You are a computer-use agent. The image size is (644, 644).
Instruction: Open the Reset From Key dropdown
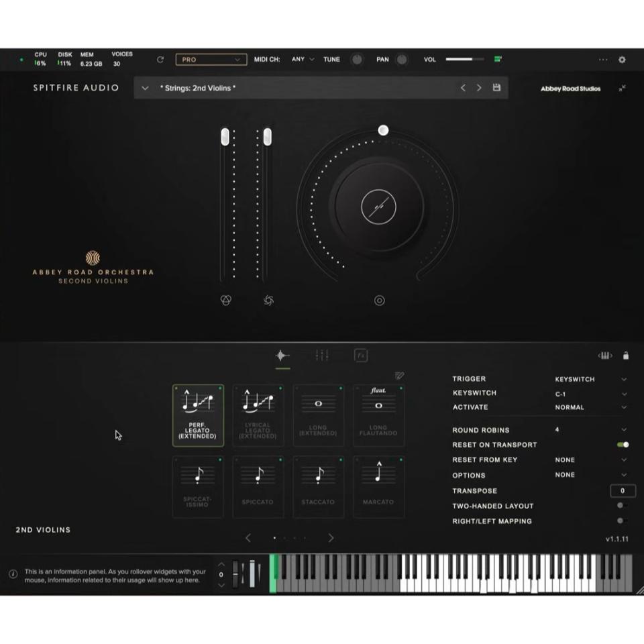click(x=590, y=460)
